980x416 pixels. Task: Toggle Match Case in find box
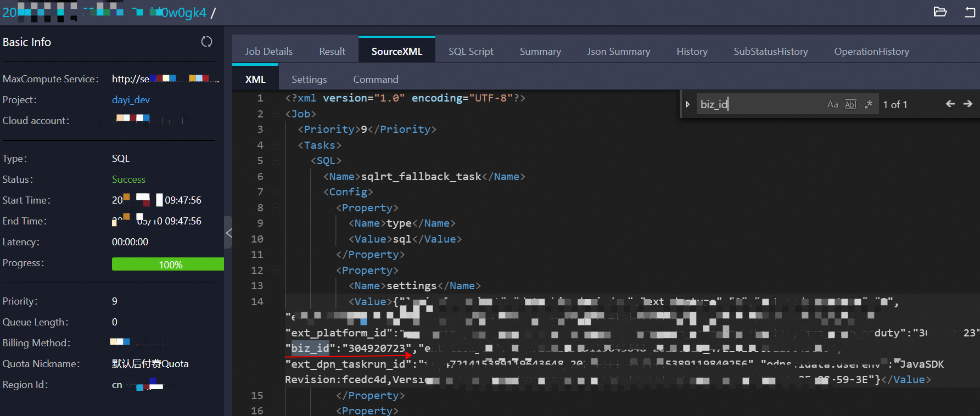832,104
